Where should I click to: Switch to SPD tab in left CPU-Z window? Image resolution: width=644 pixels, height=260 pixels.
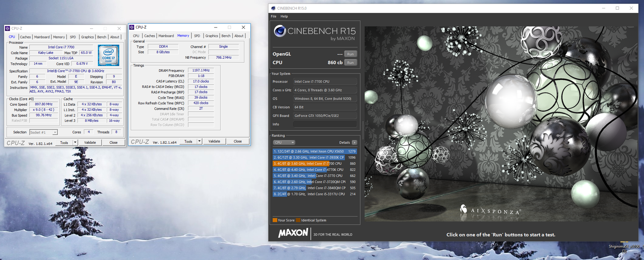point(73,37)
